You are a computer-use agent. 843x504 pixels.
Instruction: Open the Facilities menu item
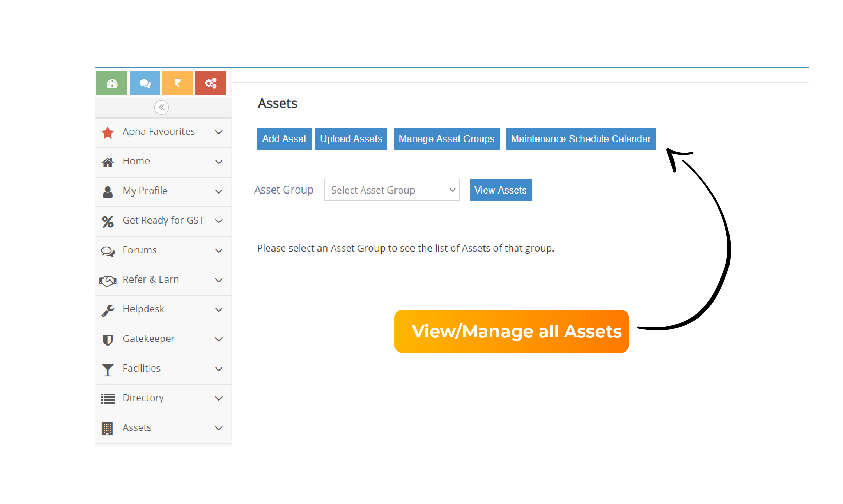163,369
